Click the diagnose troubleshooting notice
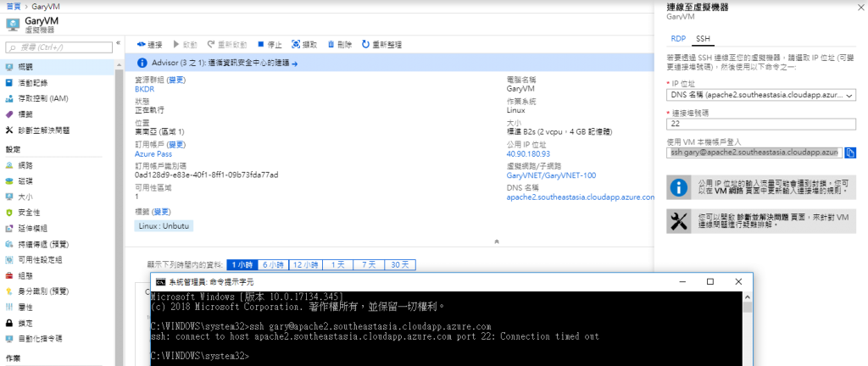868x366 pixels. pos(761,220)
